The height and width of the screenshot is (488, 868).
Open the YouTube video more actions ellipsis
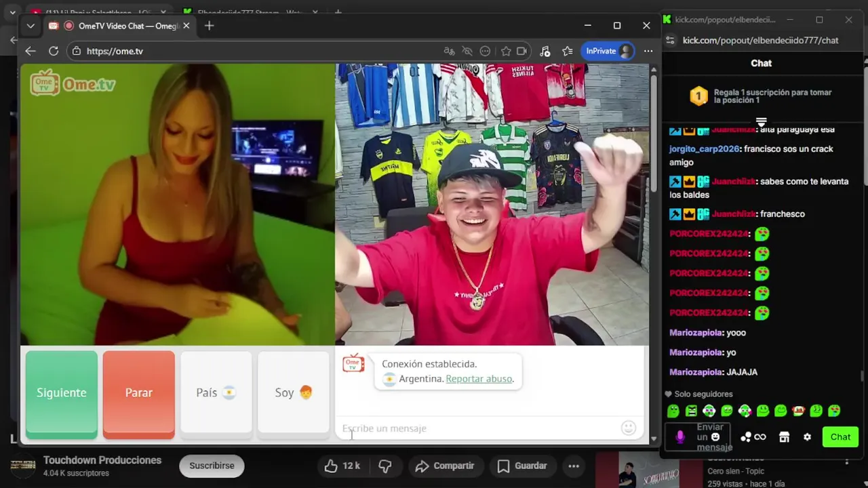pyautogui.click(x=574, y=466)
